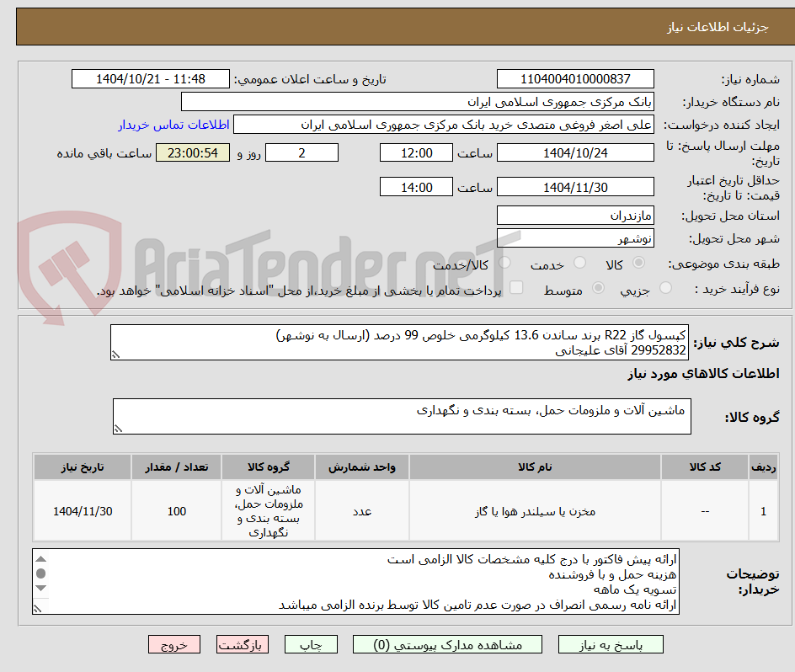The image size is (795, 672).
Task: Select the کالا radio button
Action: (639, 263)
